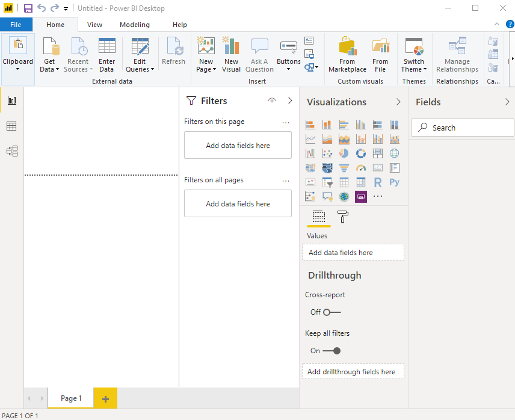
Task: Open the File menu
Action: tap(16, 25)
